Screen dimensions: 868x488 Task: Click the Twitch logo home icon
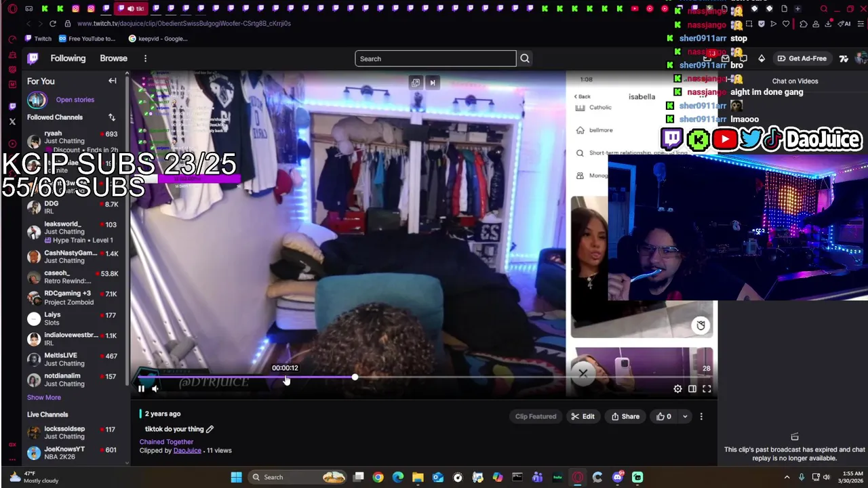[33, 59]
